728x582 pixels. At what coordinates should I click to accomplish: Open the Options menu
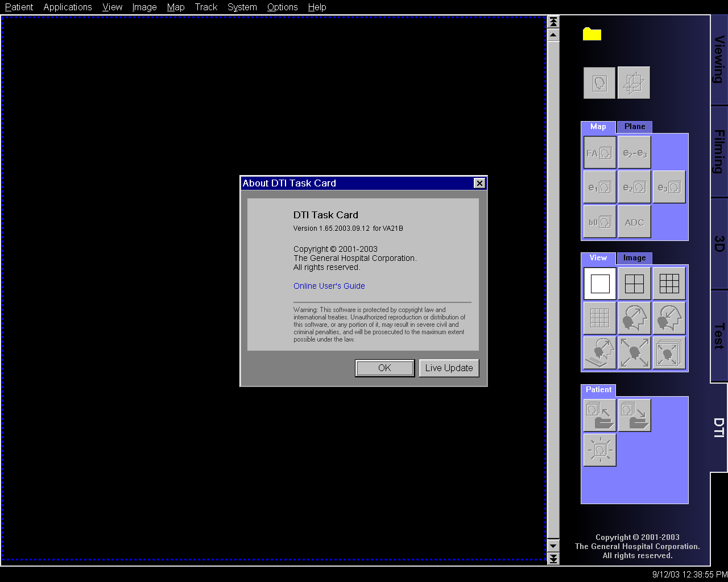click(283, 7)
